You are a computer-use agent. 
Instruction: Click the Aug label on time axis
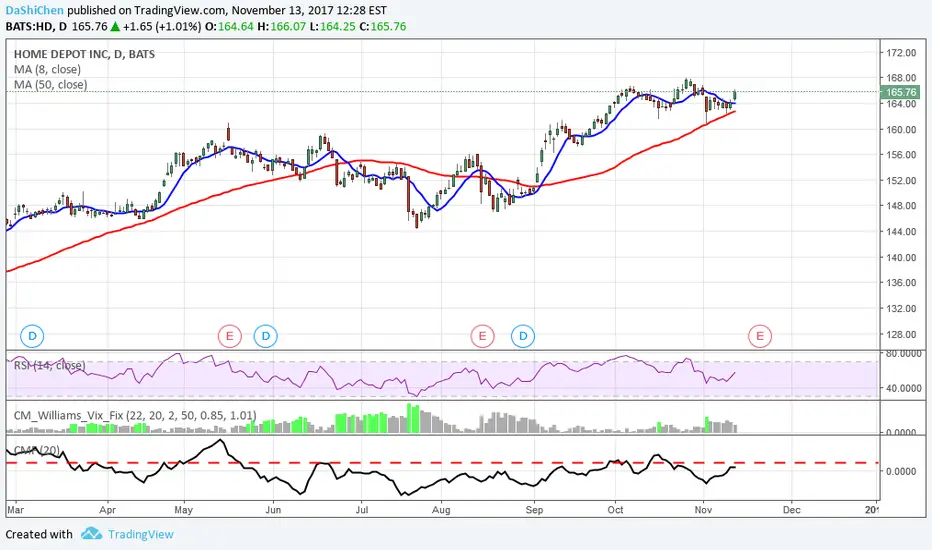pyautogui.click(x=441, y=510)
